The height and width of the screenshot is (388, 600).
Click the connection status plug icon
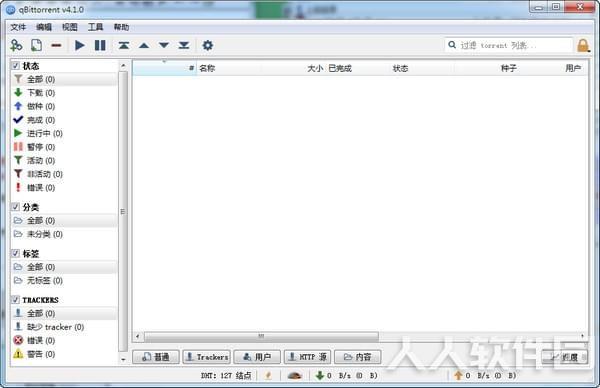point(268,375)
